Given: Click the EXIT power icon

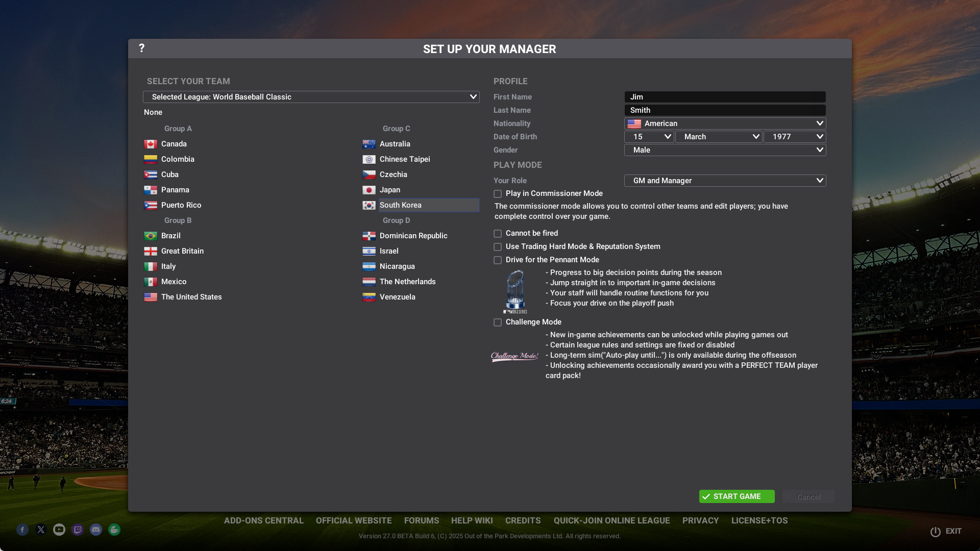Looking at the screenshot, I should click(935, 532).
